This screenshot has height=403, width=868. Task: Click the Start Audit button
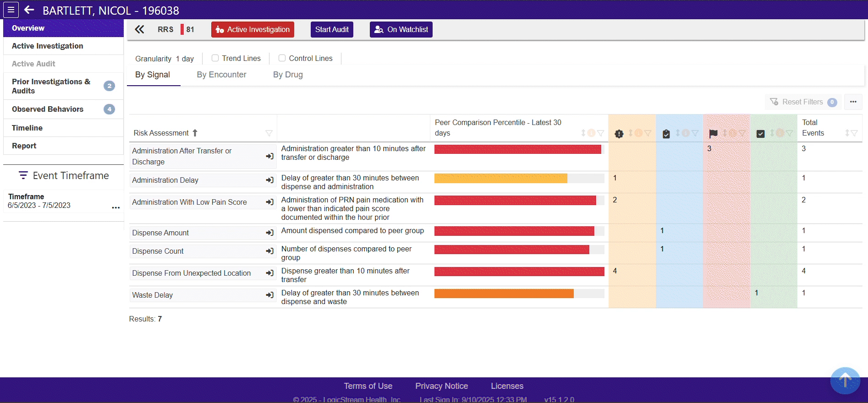pos(332,30)
